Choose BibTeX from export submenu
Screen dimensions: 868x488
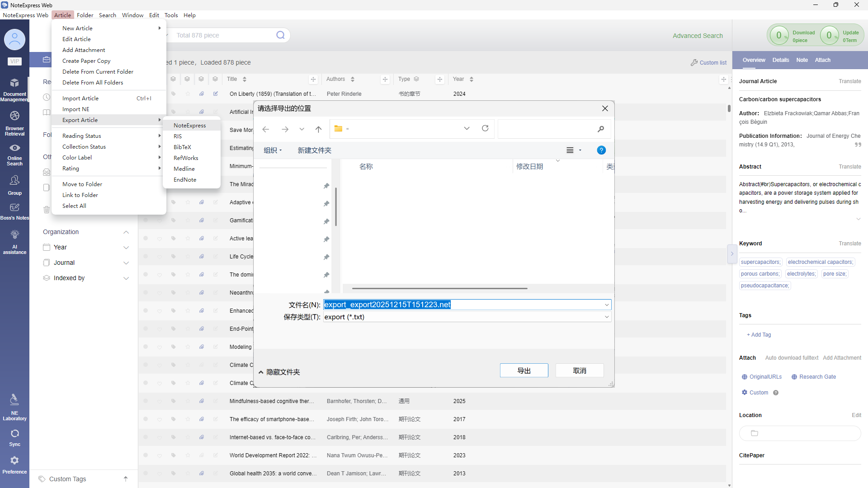[182, 147]
